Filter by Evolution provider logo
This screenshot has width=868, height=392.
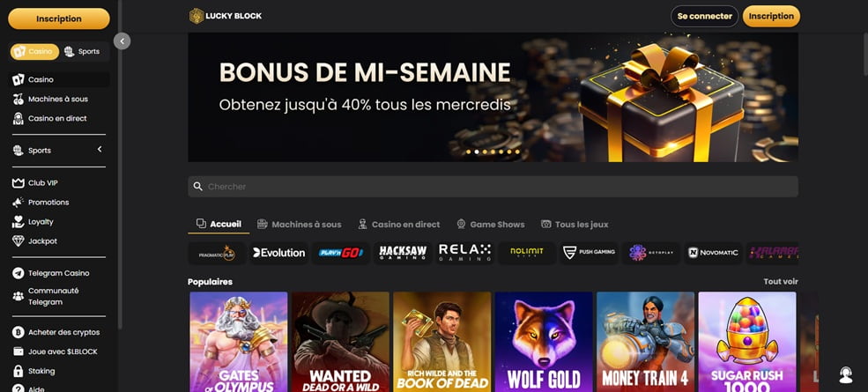click(279, 253)
